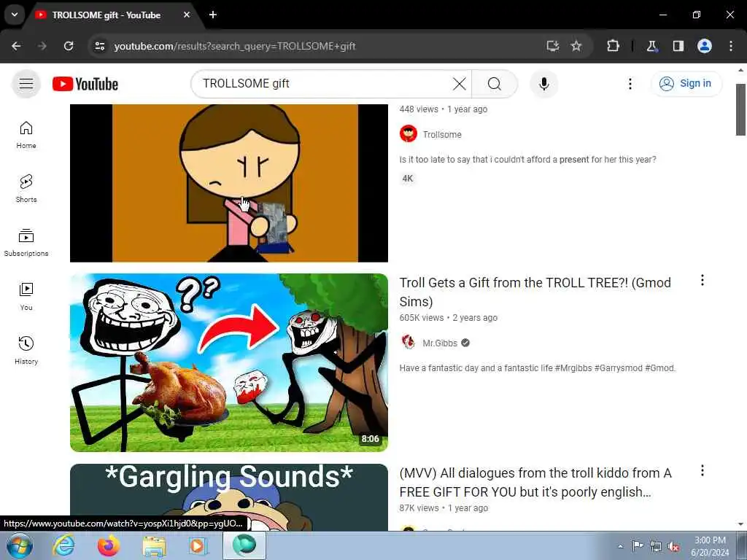Open options for Troll Tree video
747x560 pixels.
[x=703, y=281]
